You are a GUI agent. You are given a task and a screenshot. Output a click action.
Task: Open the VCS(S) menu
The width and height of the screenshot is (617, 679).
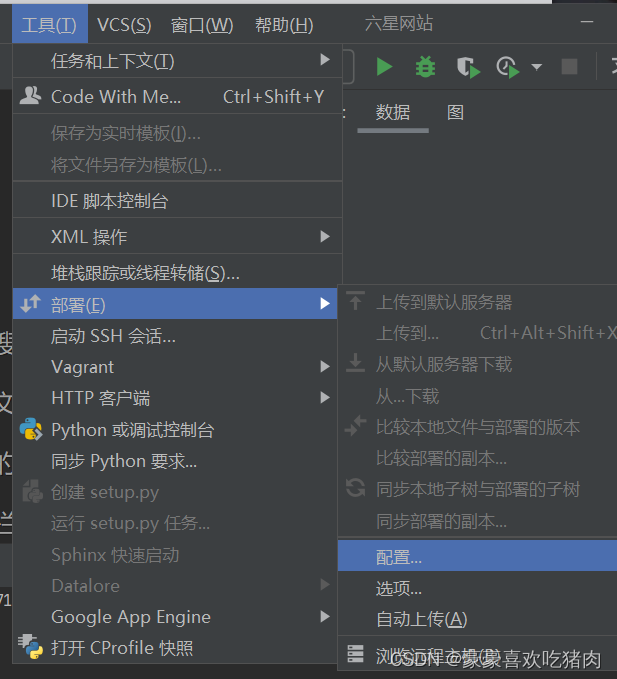124,25
